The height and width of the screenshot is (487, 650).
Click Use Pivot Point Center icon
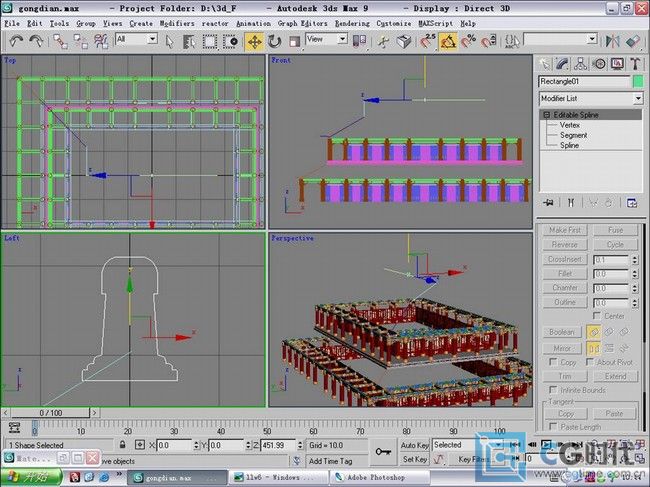pyautogui.click(x=359, y=41)
